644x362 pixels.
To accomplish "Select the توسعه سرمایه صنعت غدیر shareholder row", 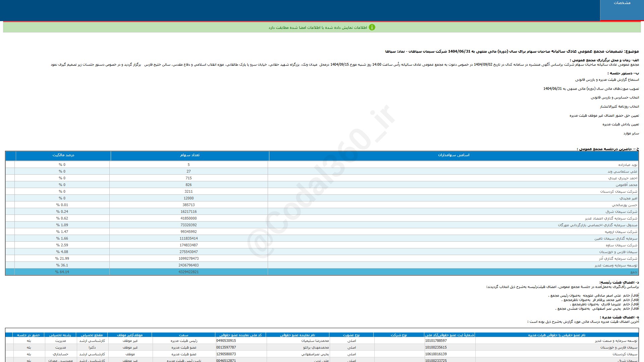I will click(x=616, y=265).
